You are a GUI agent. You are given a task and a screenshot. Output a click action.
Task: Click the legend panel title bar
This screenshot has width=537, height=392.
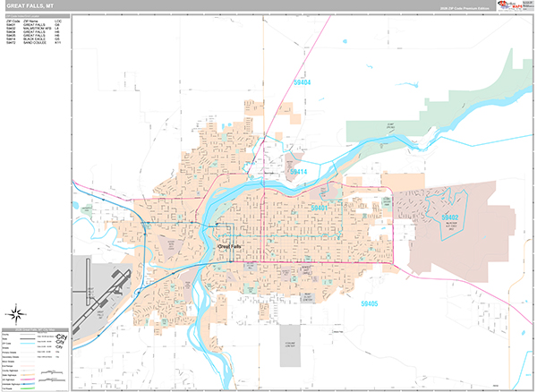coord(35,330)
